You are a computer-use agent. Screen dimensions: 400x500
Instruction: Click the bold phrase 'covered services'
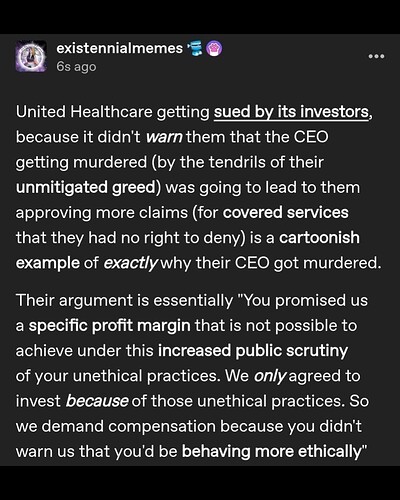(286, 213)
